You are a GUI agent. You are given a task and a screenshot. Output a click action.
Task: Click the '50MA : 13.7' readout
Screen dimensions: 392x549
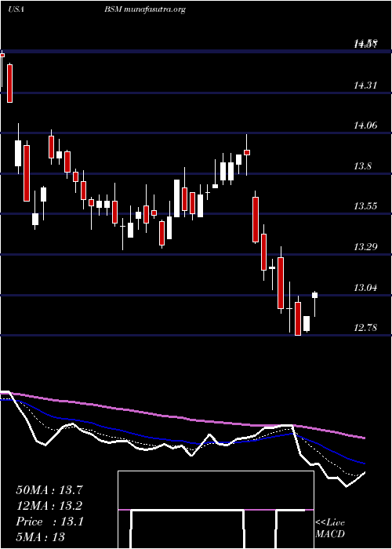tap(49, 490)
